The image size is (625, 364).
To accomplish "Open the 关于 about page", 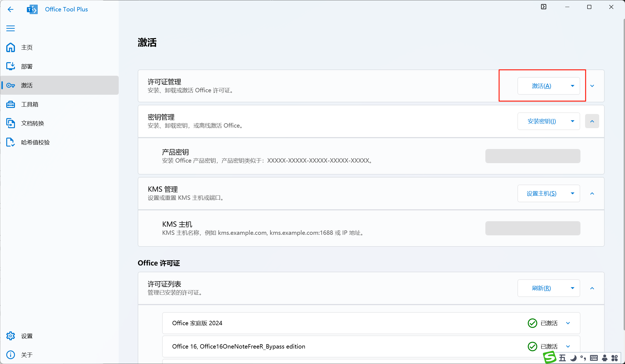I will (59, 355).
